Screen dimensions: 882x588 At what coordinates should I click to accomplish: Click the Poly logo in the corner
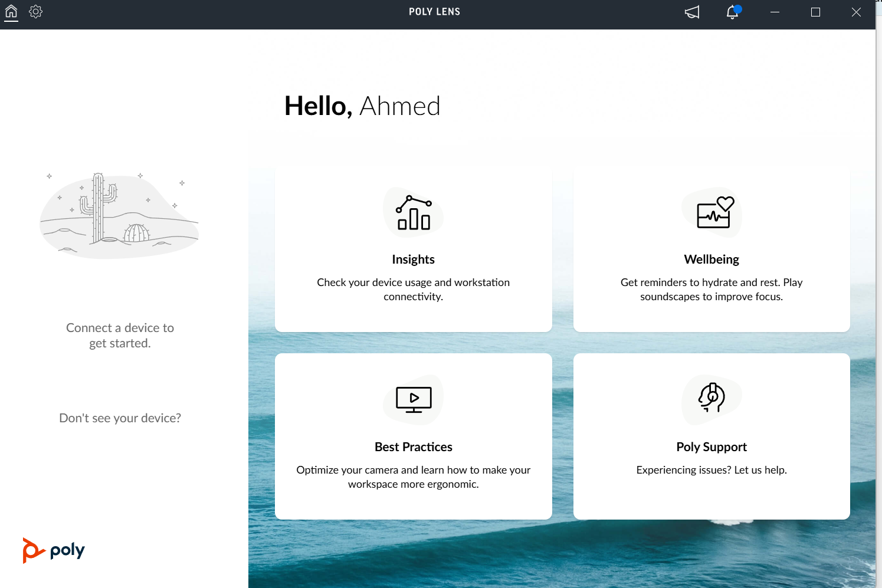pyautogui.click(x=53, y=550)
